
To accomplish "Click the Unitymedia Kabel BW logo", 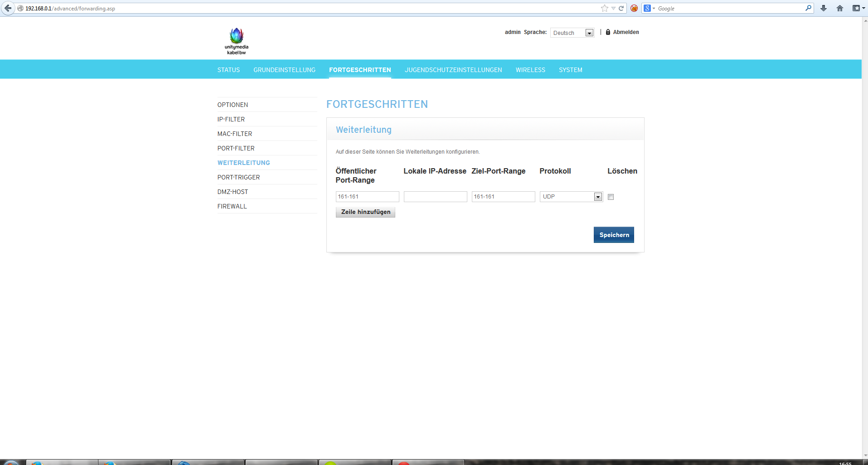I will 237,41.
